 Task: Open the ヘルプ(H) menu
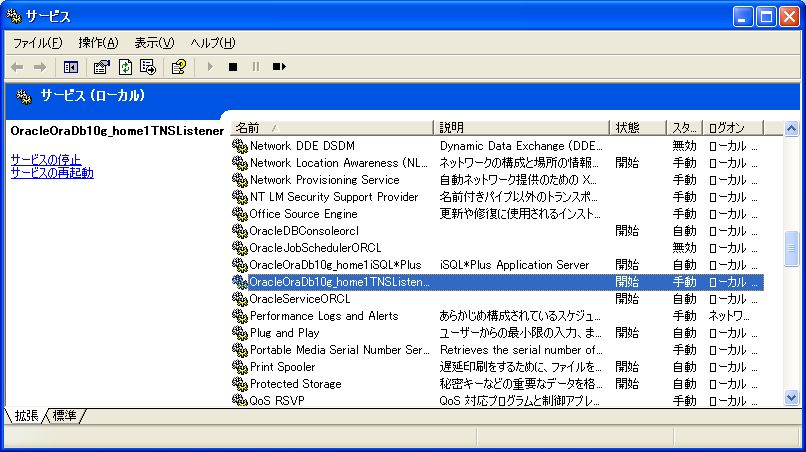click(x=213, y=43)
